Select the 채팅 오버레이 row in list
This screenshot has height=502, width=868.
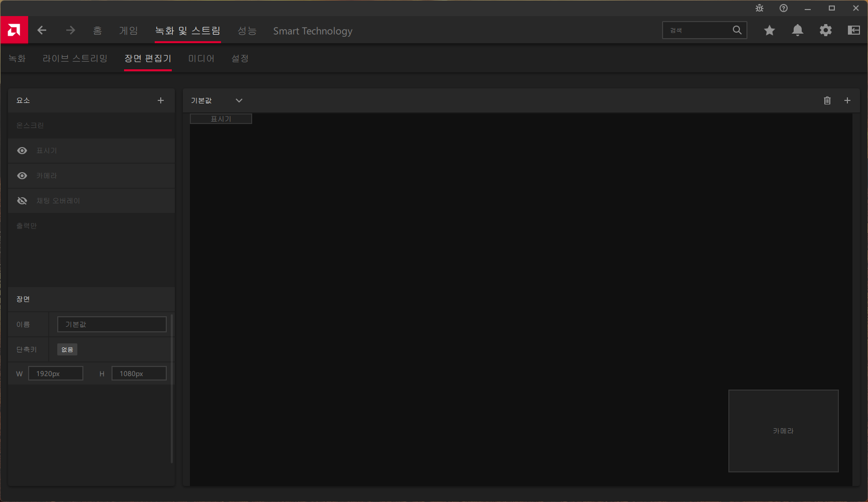(91, 201)
